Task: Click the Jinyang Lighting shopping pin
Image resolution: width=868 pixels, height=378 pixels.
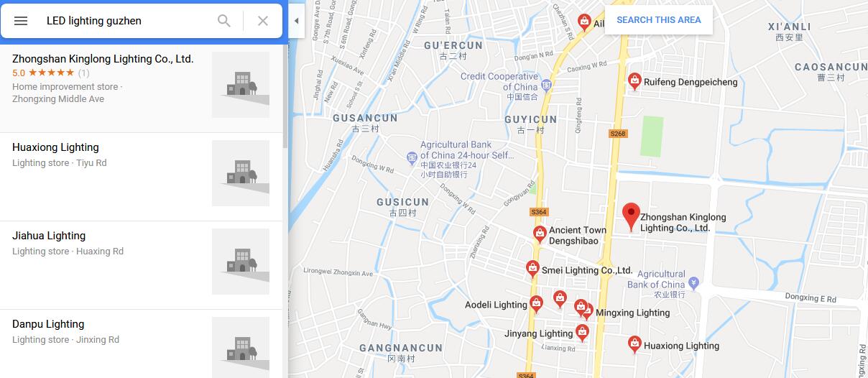Action: pyautogui.click(x=582, y=332)
